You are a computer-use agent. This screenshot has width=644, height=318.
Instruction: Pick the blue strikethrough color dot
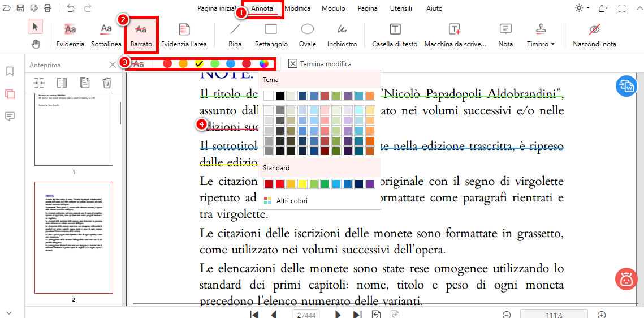click(x=231, y=64)
